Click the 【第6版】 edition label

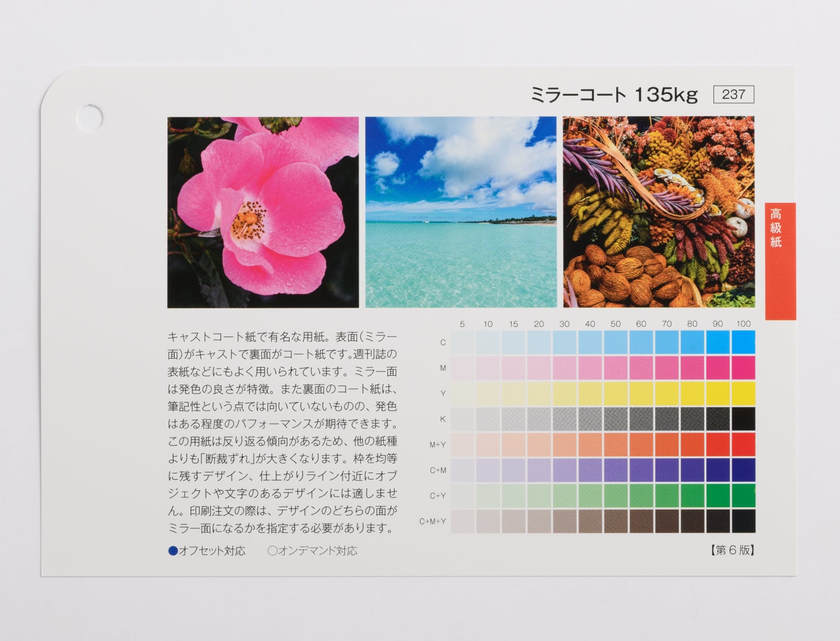[732, 550]
